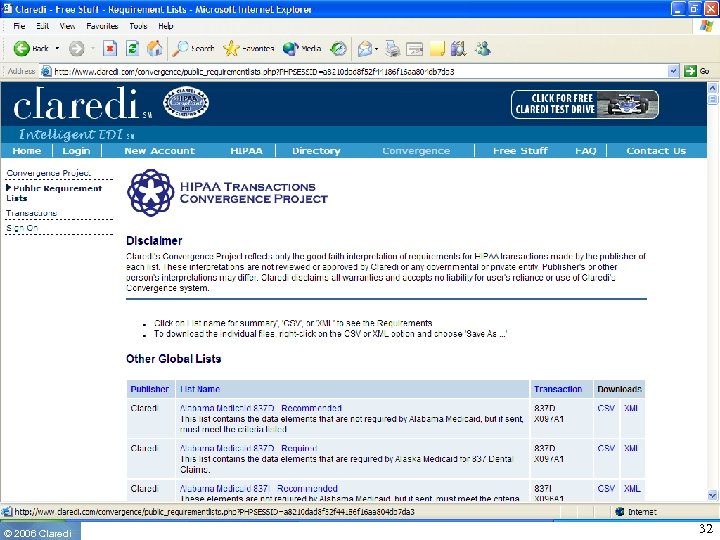Click the HIPAA Transactions Convergence Project logo
Viewport: 720px width, 540px height.
(x=227, y=192)
